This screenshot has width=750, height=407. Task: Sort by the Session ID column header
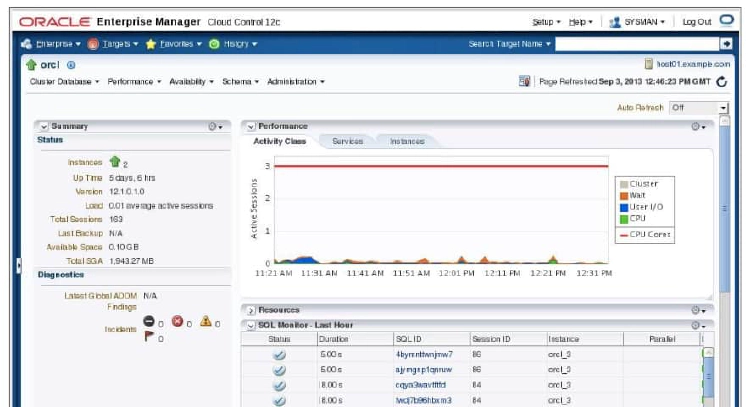point(508,339)
